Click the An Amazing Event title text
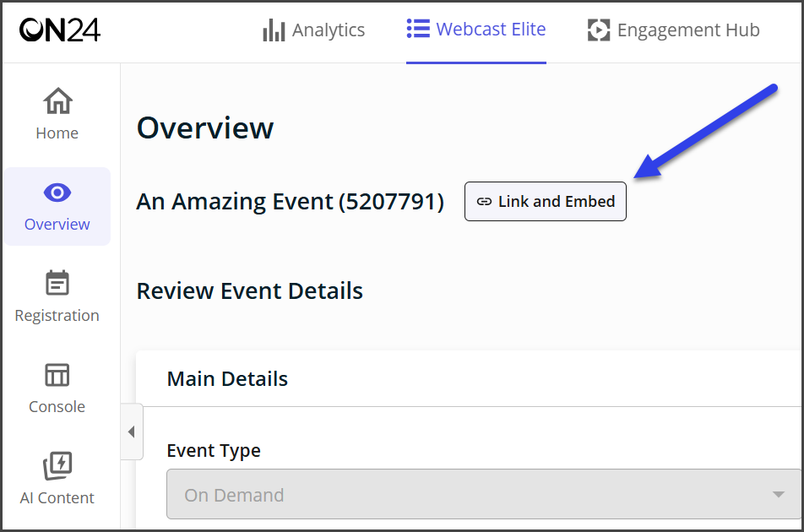This screenshot has height=532, width=804. (x=290, y=202)
